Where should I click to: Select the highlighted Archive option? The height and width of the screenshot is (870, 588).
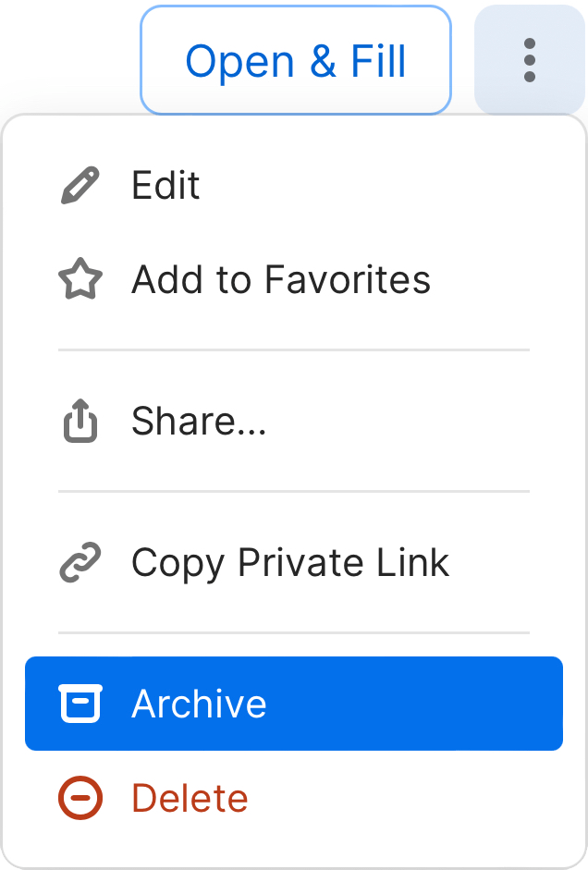199,704
